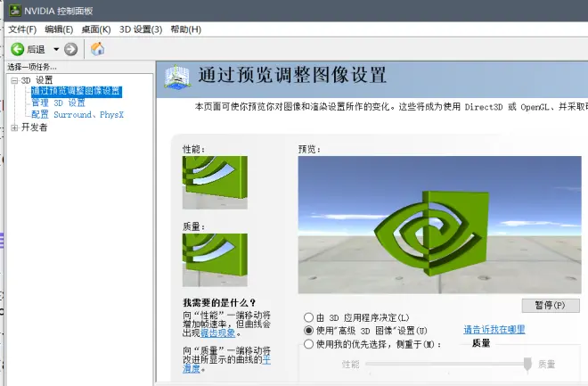The image size is (588, 386).
Task: Click the 开发者 tree label
Action: click(x=34, y=127)
